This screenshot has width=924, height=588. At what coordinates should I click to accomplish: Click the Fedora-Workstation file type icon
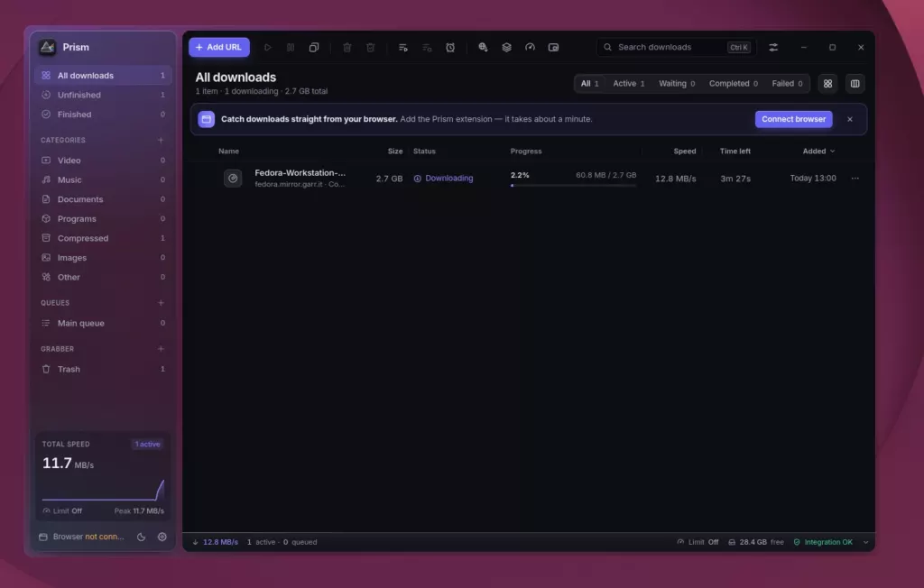pyautogui.click(x=233, y=178)
